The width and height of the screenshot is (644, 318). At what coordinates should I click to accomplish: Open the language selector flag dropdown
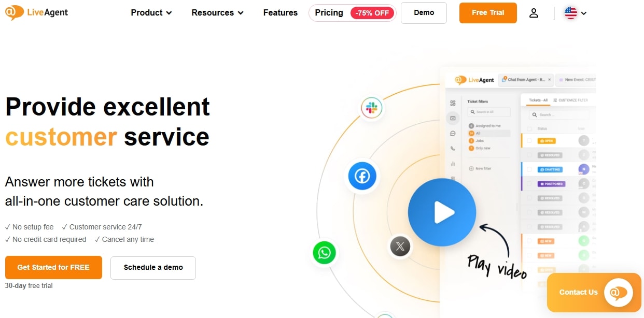point(574,13)
